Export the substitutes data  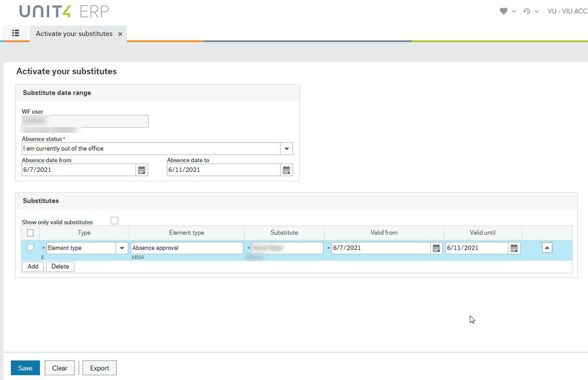pyautogui.click(x=99, y=368)
